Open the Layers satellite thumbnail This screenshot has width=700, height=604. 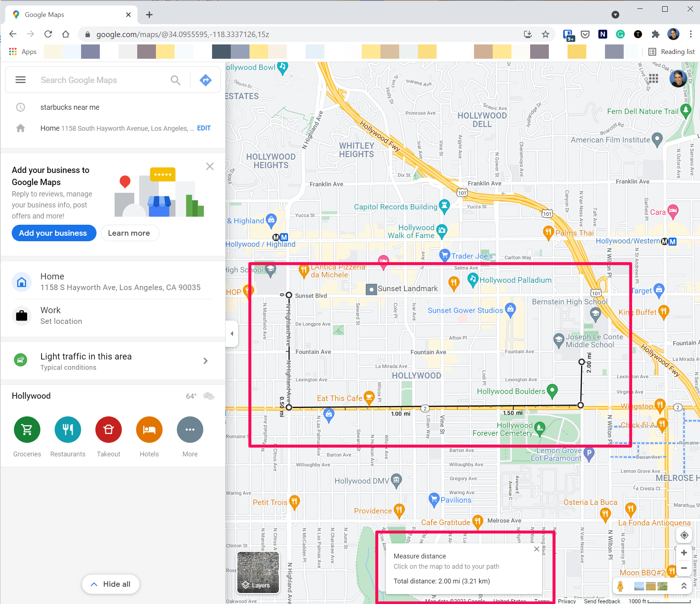click(258, 572)
